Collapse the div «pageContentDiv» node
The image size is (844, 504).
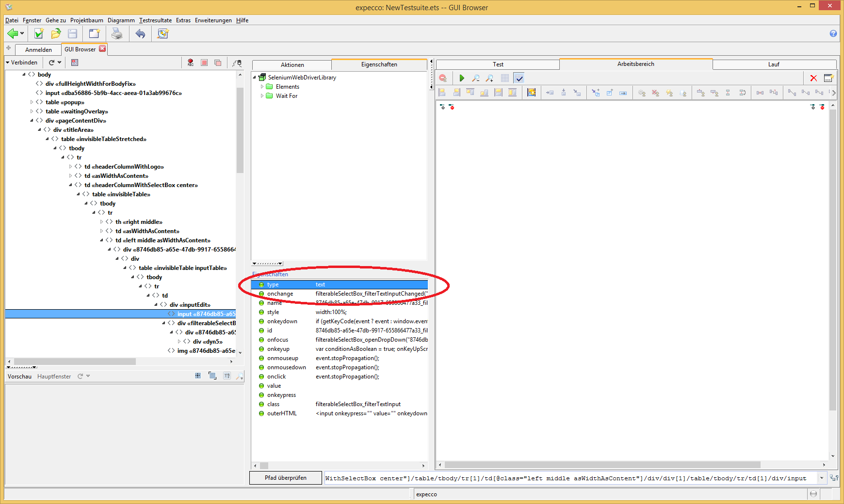pos(32,121)
